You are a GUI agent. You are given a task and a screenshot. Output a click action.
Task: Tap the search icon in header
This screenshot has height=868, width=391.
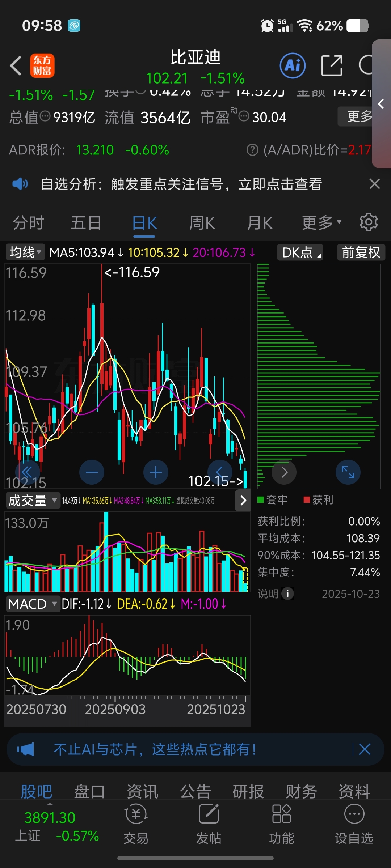(x=366, y=65)
